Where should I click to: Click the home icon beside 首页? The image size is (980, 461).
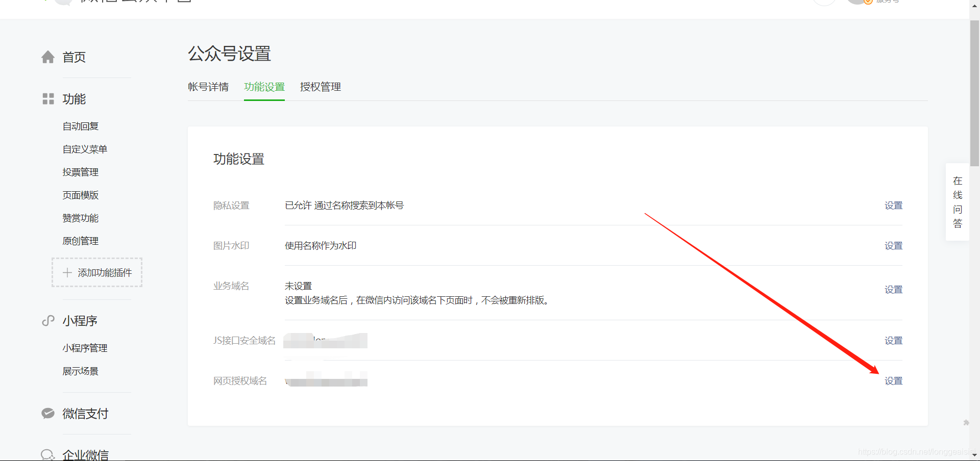pyautogui.click(x=48, y=57)
